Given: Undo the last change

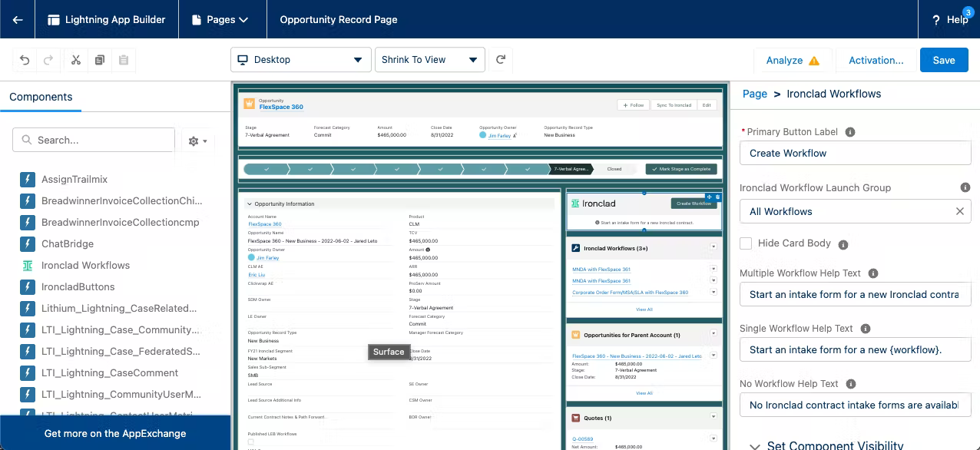Looking at the screenshot, I should pos(25,60).
